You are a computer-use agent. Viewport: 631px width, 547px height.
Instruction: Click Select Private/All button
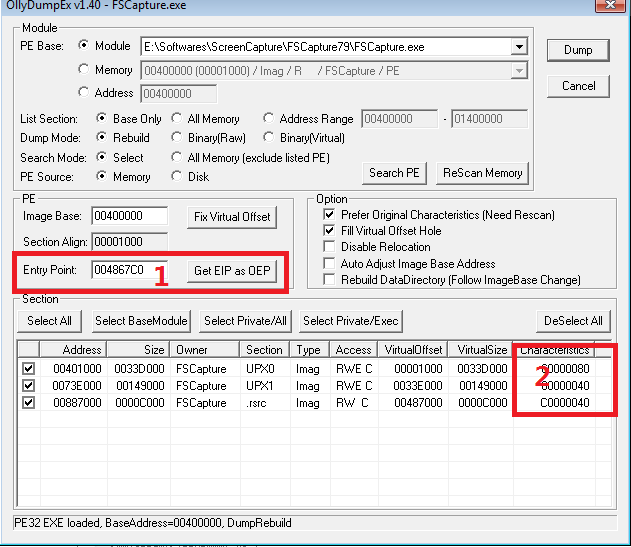click(245, 321)
